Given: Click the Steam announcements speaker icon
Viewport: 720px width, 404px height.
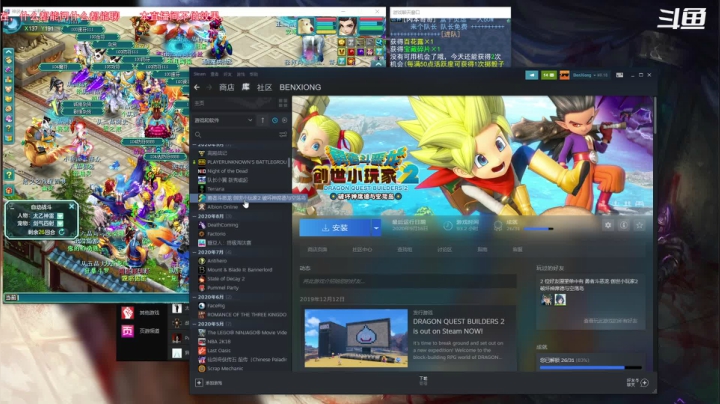Looking at the screenshot, I should coord(532,75).
